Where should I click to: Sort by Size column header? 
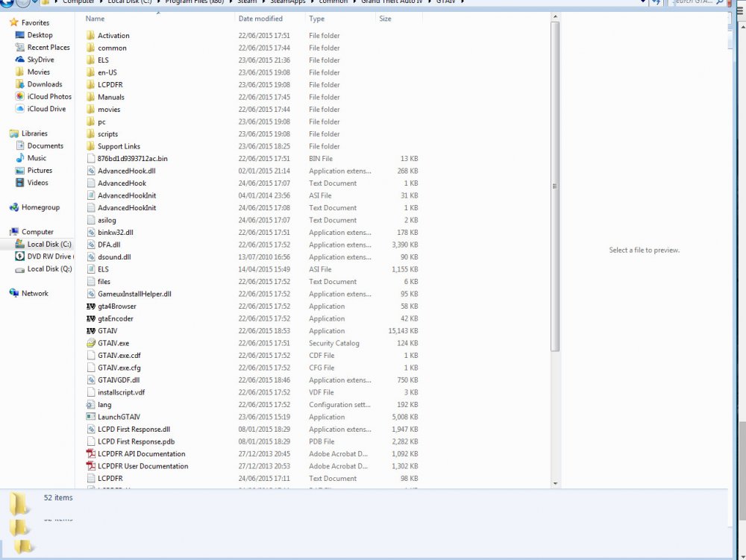385,19
